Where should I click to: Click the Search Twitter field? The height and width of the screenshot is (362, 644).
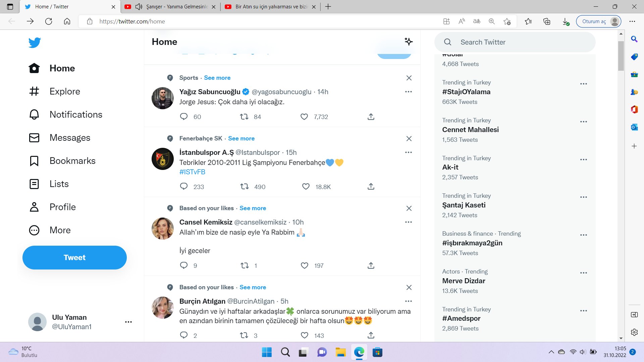coord(515,42)
